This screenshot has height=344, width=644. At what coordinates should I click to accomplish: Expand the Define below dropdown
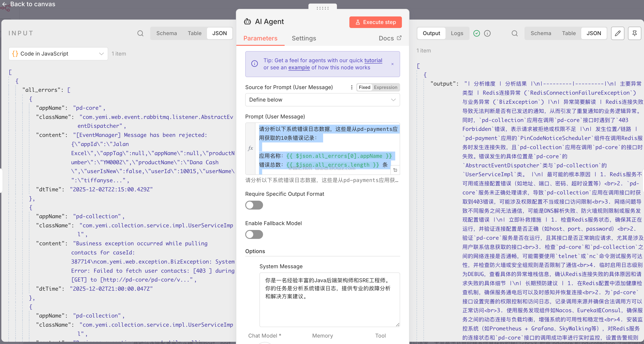pyautogui.click(x=322, y=100)
